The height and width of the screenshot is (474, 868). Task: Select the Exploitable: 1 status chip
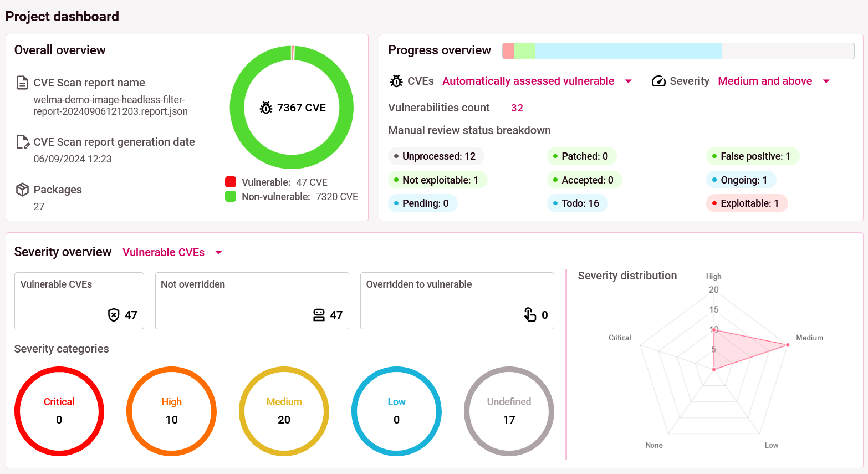pyautogui.click(x=747, y=203)
